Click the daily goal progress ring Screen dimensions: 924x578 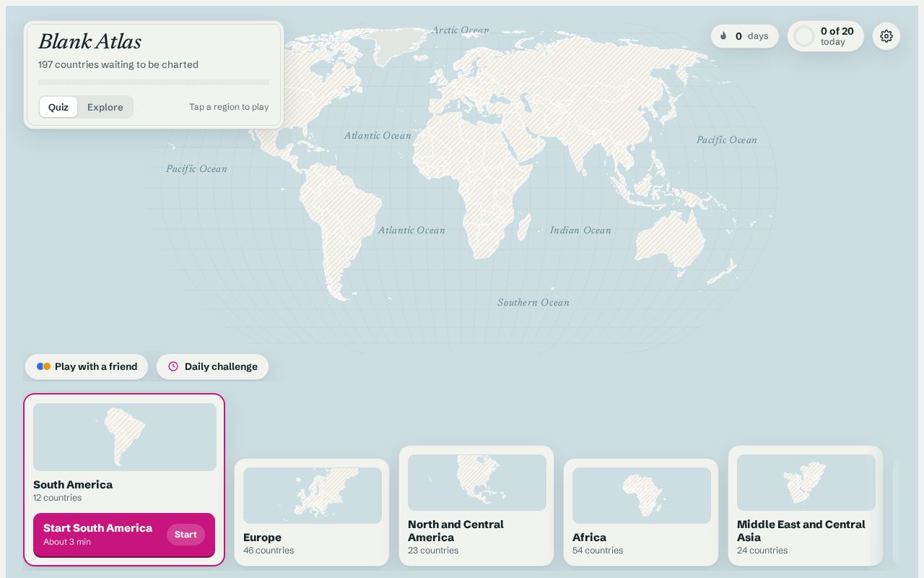pos(804,36)
